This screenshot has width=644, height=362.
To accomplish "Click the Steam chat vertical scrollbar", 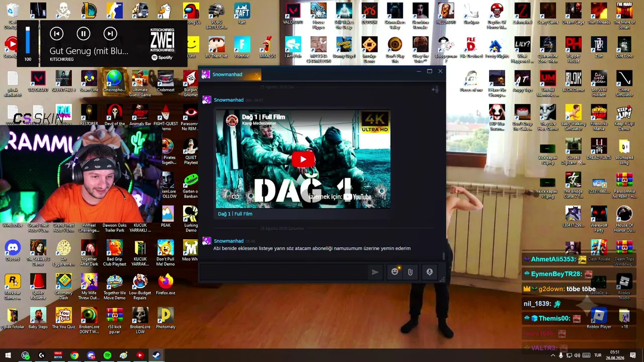I will (x=443, y=257).
